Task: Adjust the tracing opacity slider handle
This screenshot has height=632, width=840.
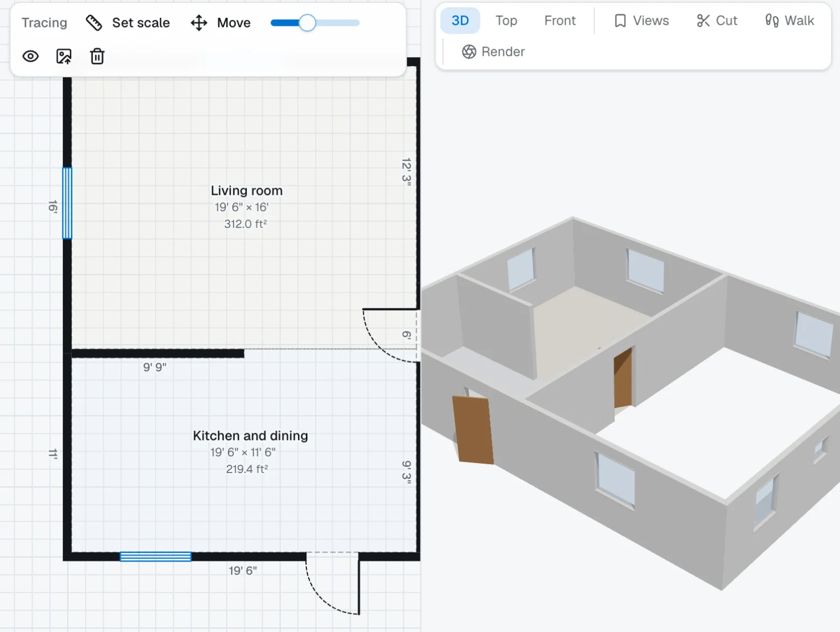Action: point(307,23)
